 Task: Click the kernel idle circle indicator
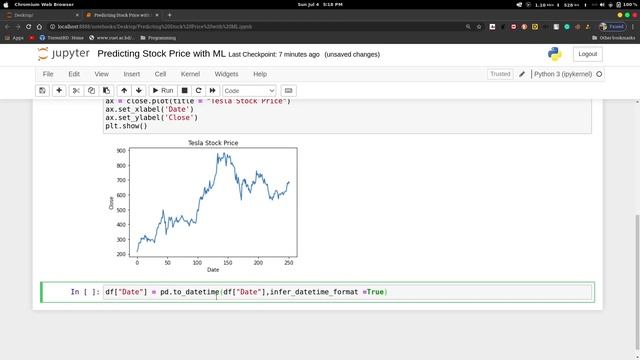tap(599, 74)
